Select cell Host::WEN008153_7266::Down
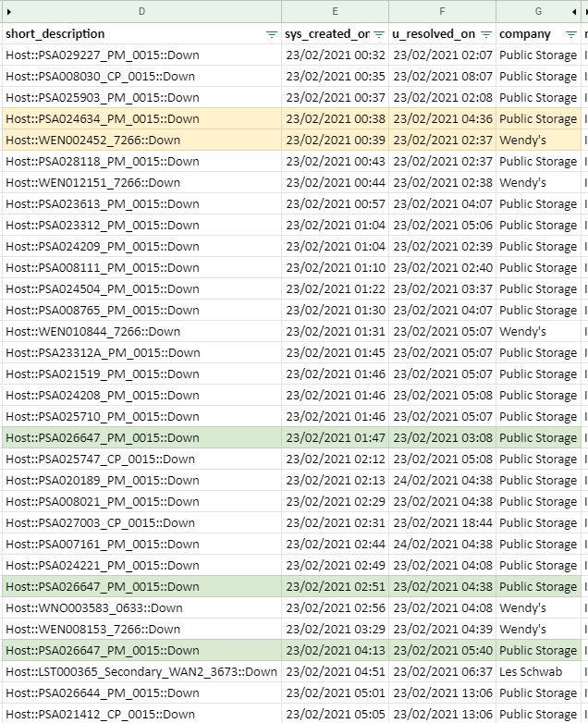 coord(142,629)
